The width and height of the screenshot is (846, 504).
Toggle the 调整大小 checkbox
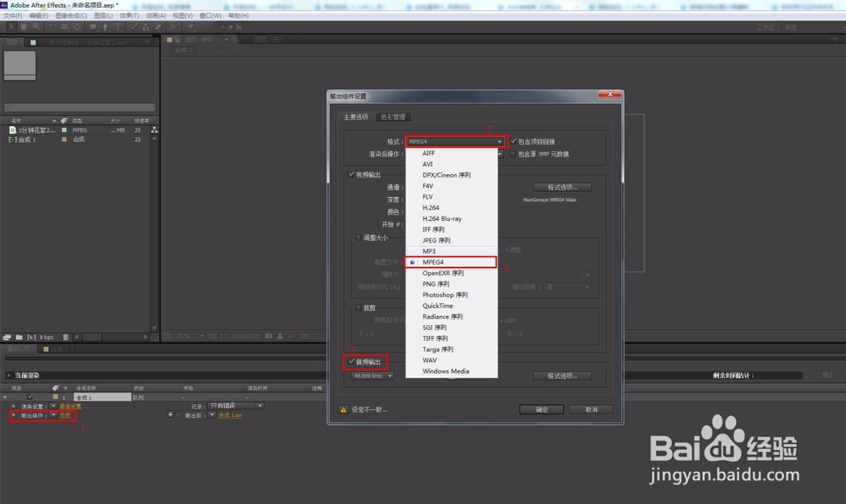358,237
